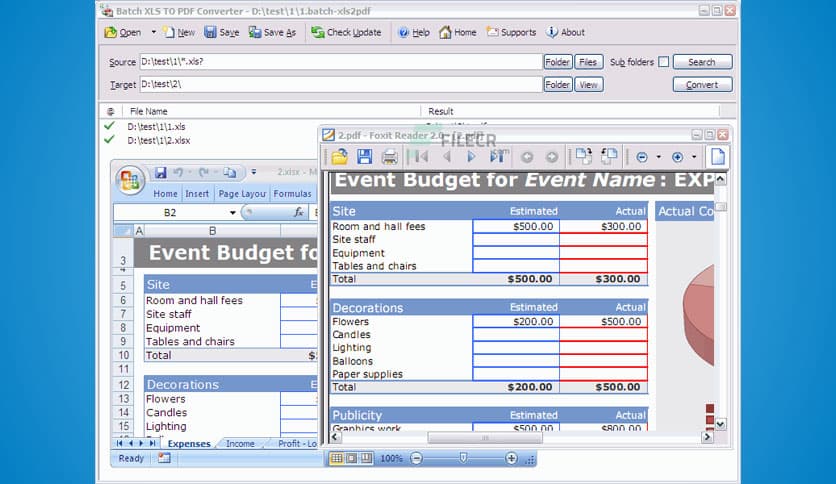Customize Excel Quick Access Toolbar dropdown
The width and height of the screenshot is (836, 484).
(x=254, y=172)
